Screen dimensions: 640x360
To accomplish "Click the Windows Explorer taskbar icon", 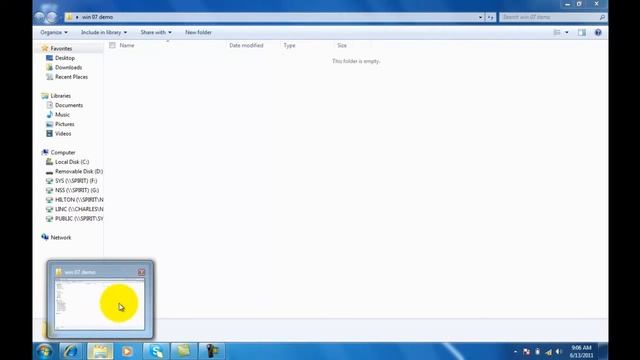I will coord(100,351).
